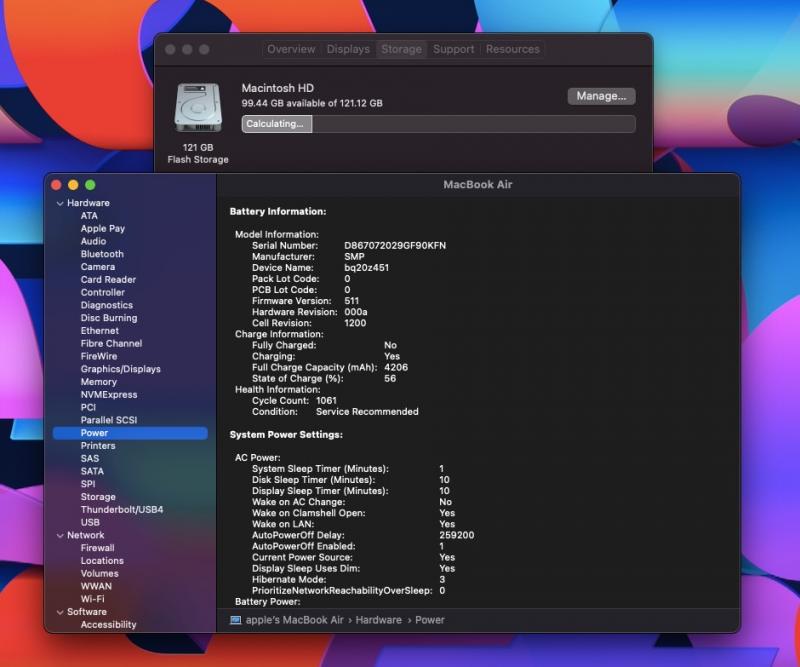Image resolution: width=800 pixels, height=667 pixels.
Task: Show USB device information
Action: click(x=90, y=522)
